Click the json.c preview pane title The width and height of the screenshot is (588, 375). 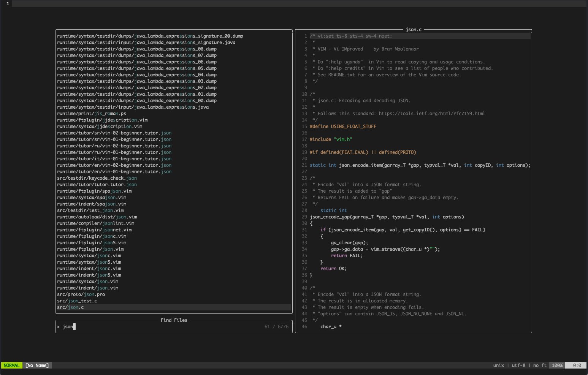point(414,29)
